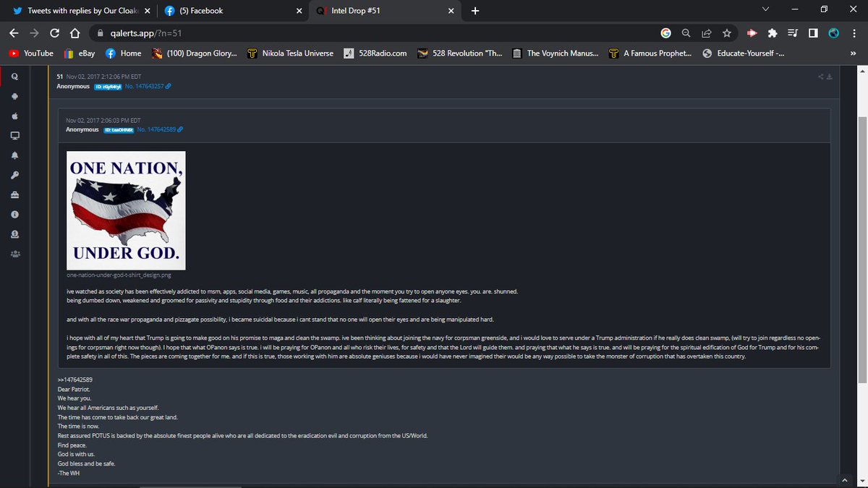Click the Android app icon in sidebar
The image size is (868, 488).
click(15, 96)
